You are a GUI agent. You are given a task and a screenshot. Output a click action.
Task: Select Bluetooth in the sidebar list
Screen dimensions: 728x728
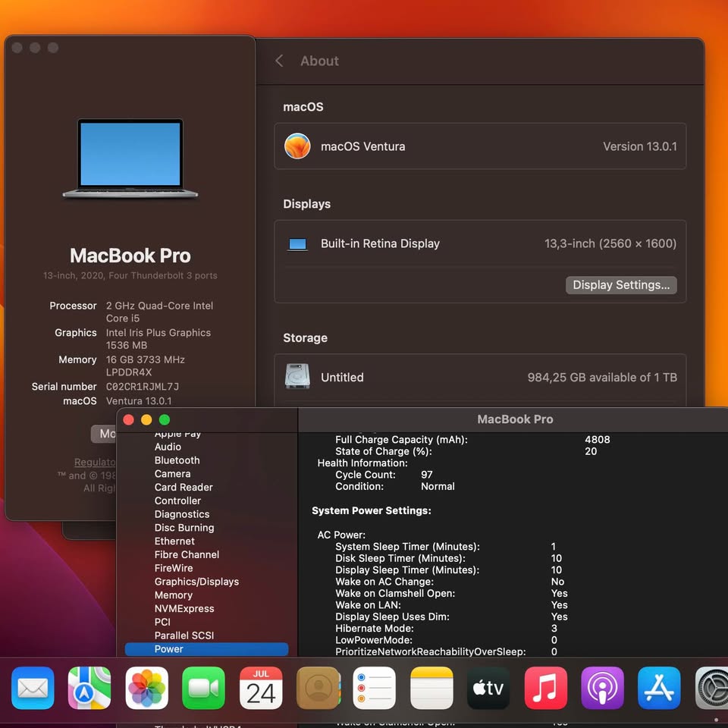(177, 460)
